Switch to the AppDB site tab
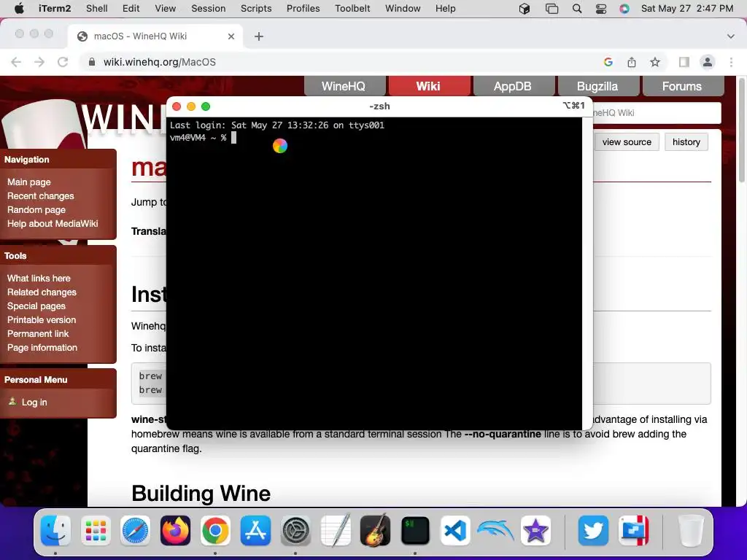747x560 pixels. click(x=513, y=86)
